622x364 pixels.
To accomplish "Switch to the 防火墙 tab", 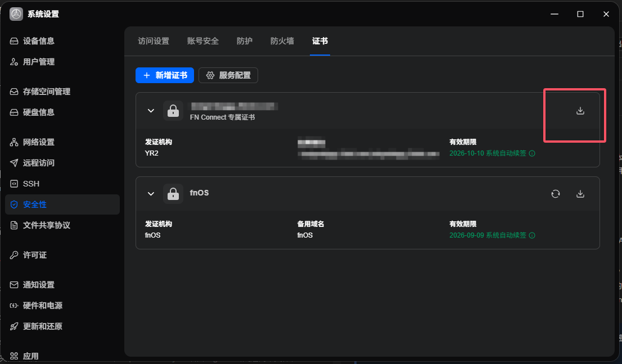I will pyautogui.click(x=282, y=41).
